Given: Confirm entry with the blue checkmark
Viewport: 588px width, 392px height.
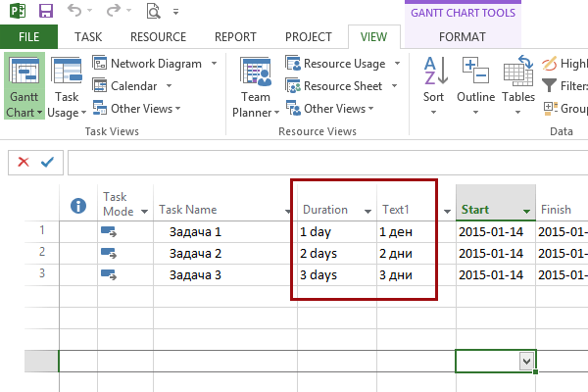Looking at the screenshot, I should [47, 162].
